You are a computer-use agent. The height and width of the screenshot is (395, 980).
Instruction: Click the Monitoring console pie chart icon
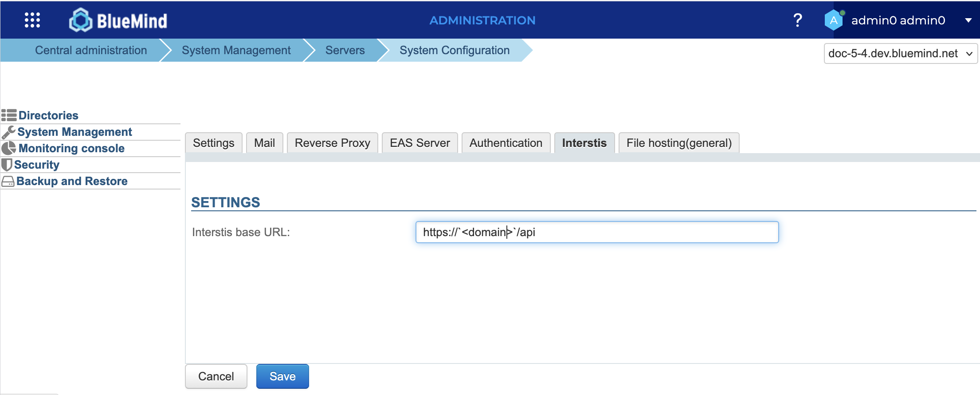pyautogui.click(x=8, y=148)
